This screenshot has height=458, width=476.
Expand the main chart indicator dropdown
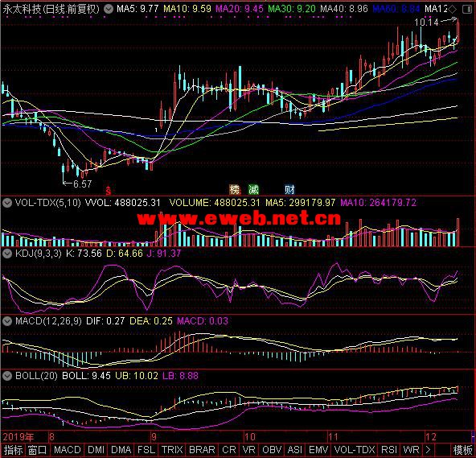pos(109,9)
